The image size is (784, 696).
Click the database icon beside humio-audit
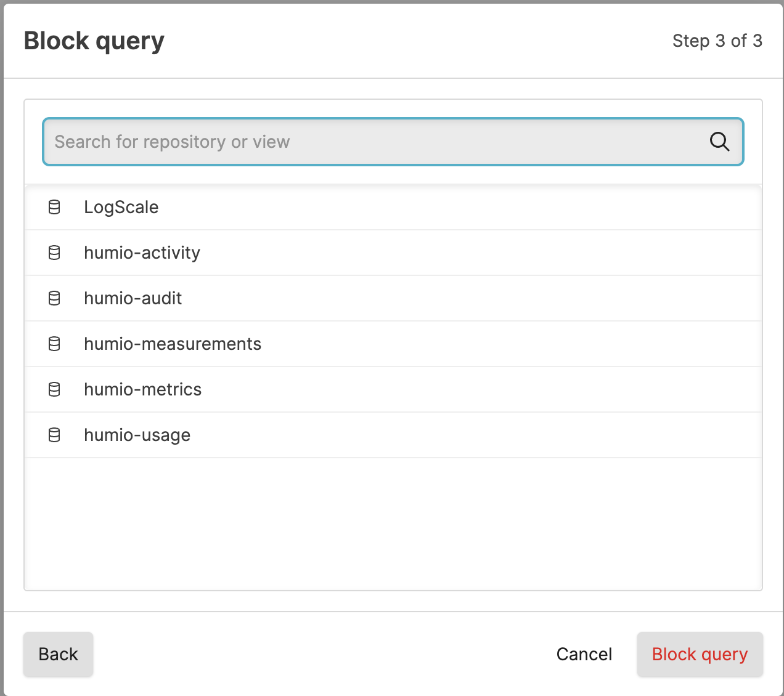tap(54, 298)
